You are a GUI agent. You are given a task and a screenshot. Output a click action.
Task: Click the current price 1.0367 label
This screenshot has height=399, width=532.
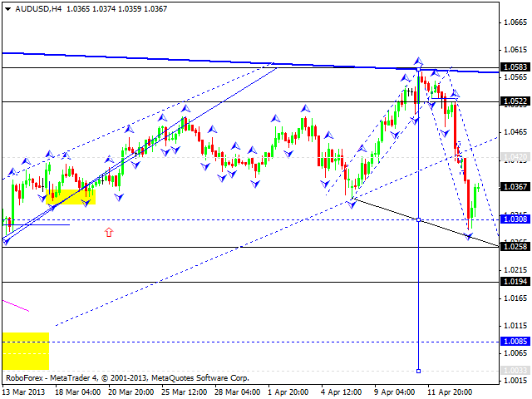point(515,187)
